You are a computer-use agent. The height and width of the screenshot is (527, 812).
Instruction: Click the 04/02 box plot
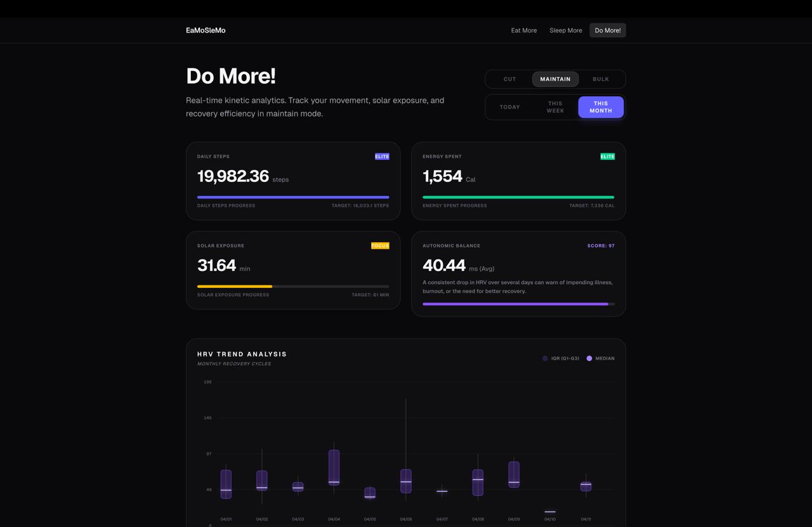click(x=262, y=480)
